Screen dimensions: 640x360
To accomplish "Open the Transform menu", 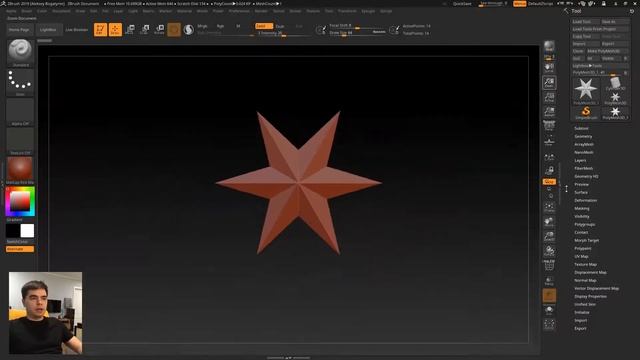I will [x=347, y=11].
